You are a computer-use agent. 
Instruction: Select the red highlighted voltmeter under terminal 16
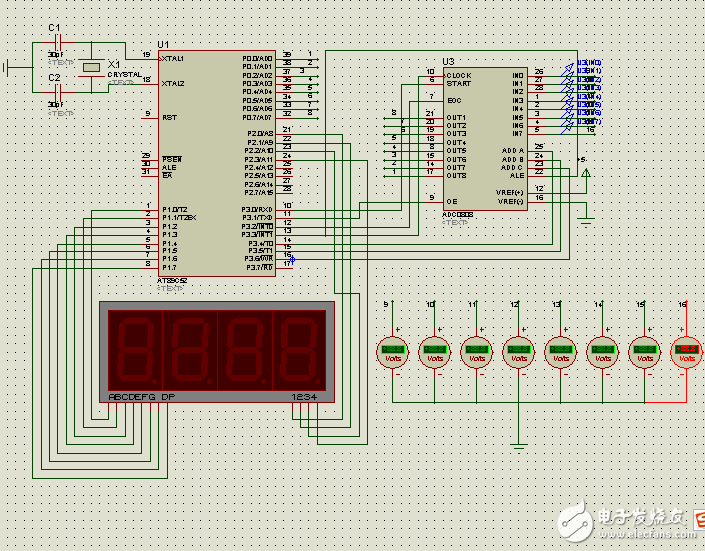coord(687,352)
